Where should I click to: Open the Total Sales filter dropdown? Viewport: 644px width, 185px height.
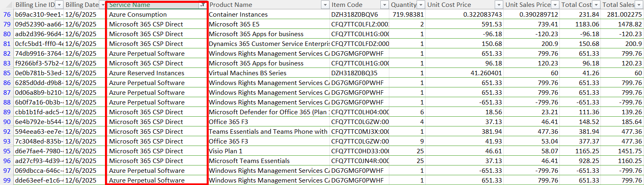[638, 5]
